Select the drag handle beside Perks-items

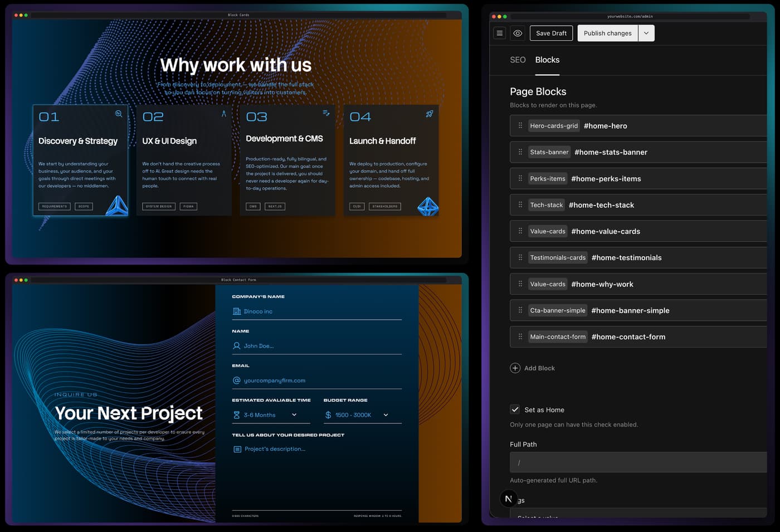coord(520,178)
